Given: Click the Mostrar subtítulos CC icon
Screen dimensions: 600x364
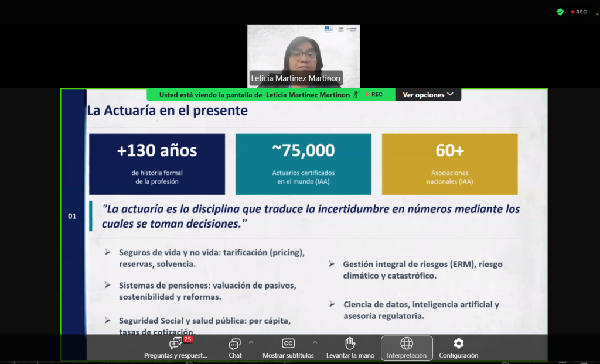Looking at the screenshot, I should coord(288,344).
